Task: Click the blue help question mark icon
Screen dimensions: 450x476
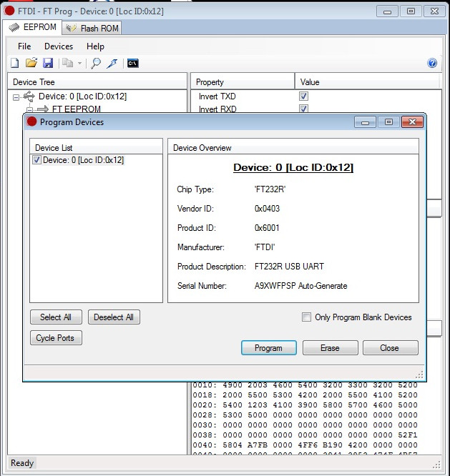Action: click(432, 63)
